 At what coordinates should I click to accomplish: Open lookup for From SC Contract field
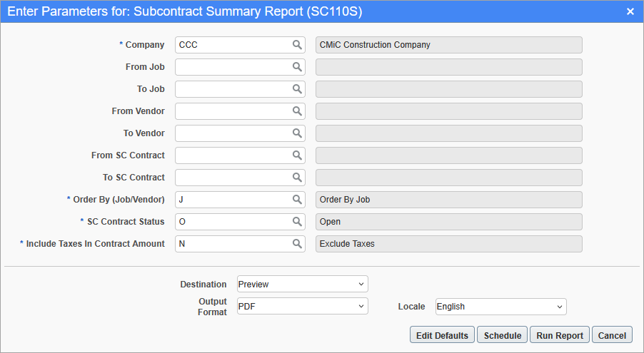(297, 155)
